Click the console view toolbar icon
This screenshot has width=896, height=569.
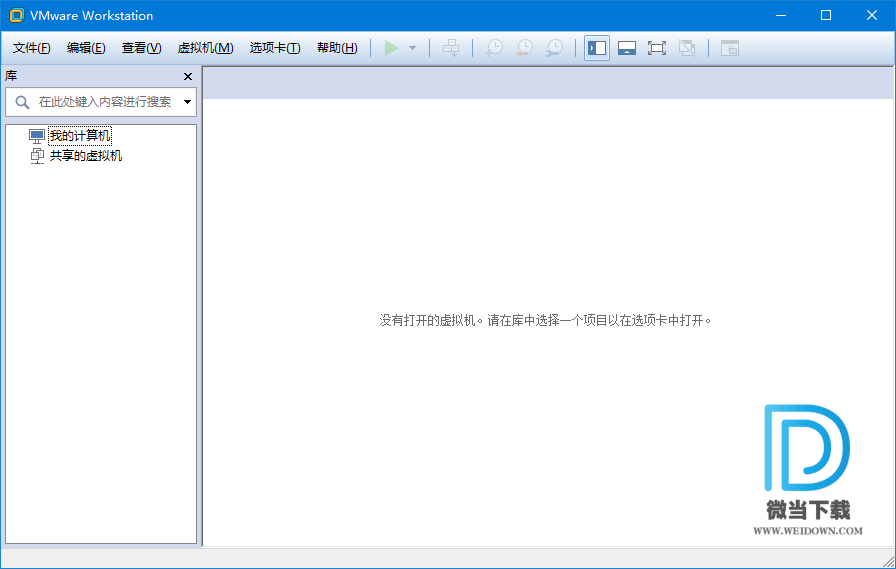[730, 48]
